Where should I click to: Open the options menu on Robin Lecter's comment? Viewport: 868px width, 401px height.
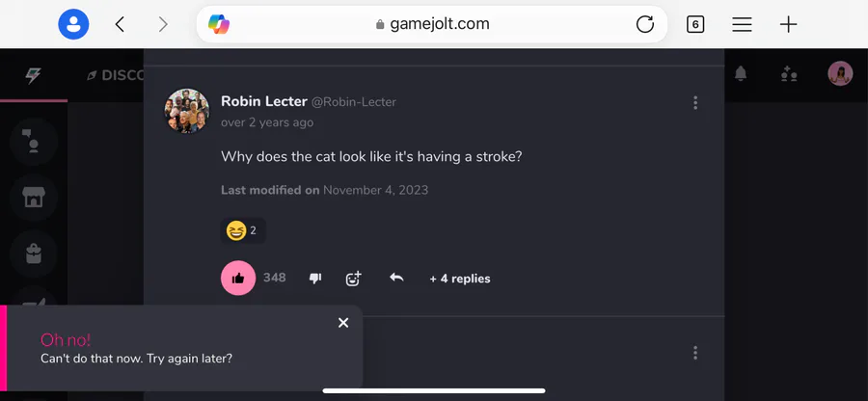tap(695, 103)
